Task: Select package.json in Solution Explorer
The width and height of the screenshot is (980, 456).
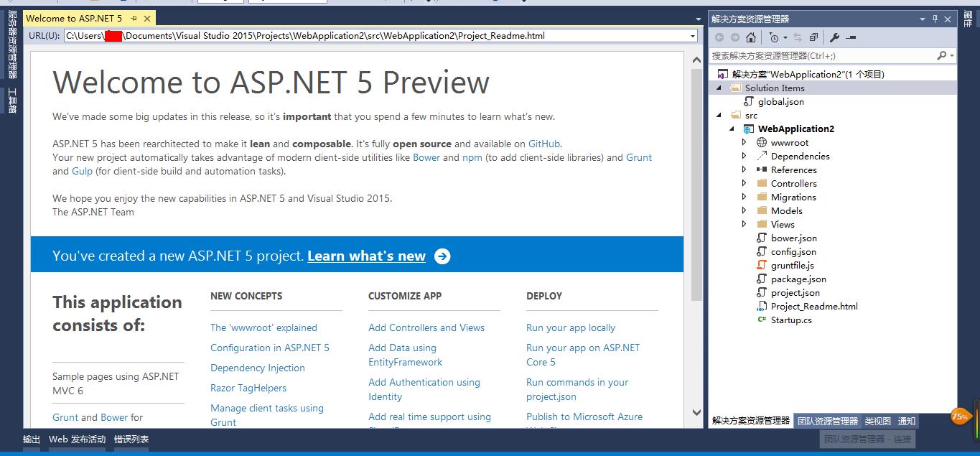Action: point(798,279)
